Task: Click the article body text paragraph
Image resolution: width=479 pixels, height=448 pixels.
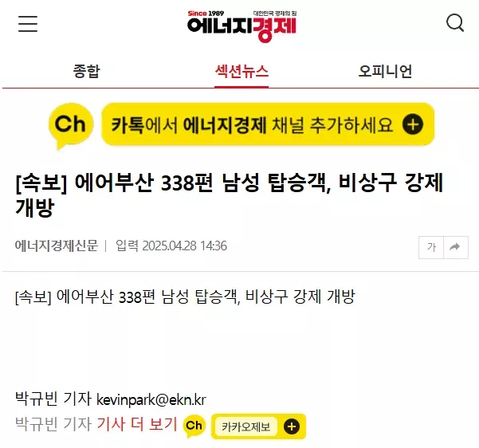Action: click(185, 297)
